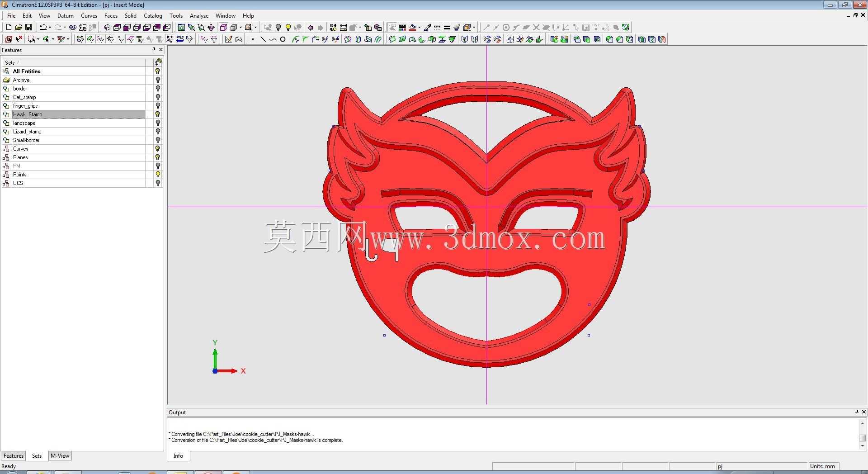868x474 pixels.
Task: Click the cursor with red X icon
Action: pos(19,39)
